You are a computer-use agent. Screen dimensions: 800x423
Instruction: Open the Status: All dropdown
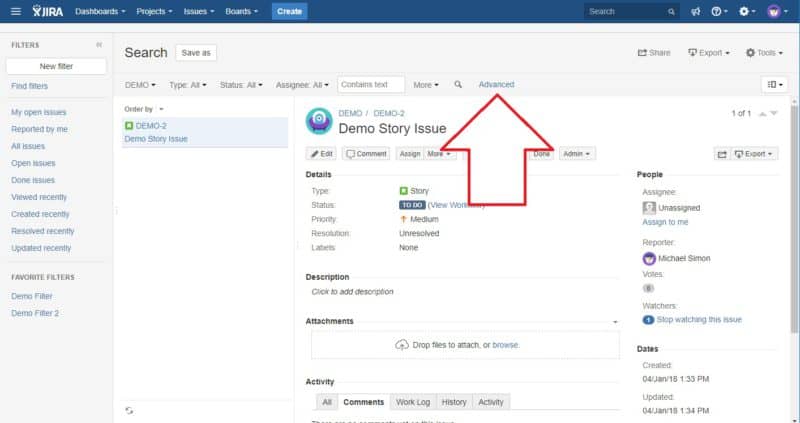[x=241, y=85]
